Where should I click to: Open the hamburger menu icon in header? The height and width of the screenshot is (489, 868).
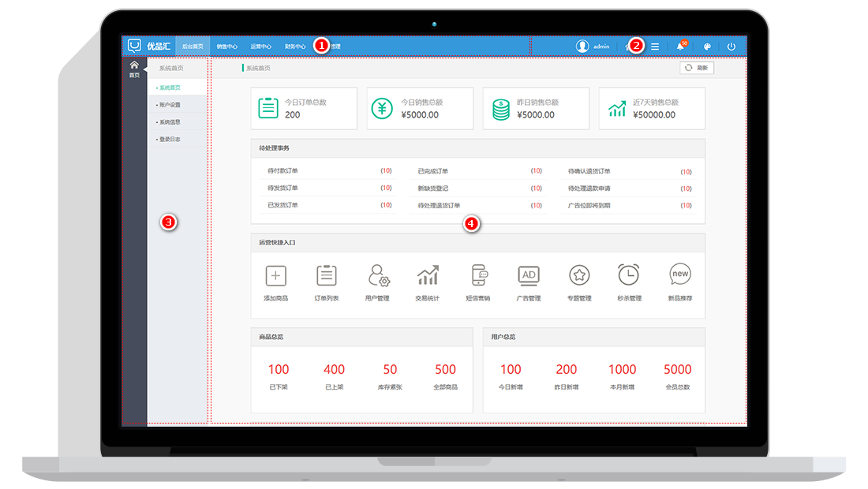coord(655,47)
